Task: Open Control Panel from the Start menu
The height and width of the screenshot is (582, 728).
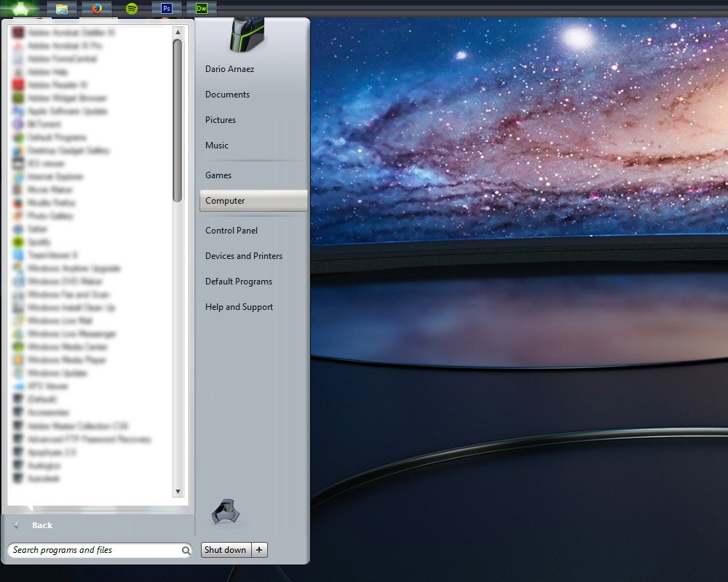Action: [x=232, y=231]
